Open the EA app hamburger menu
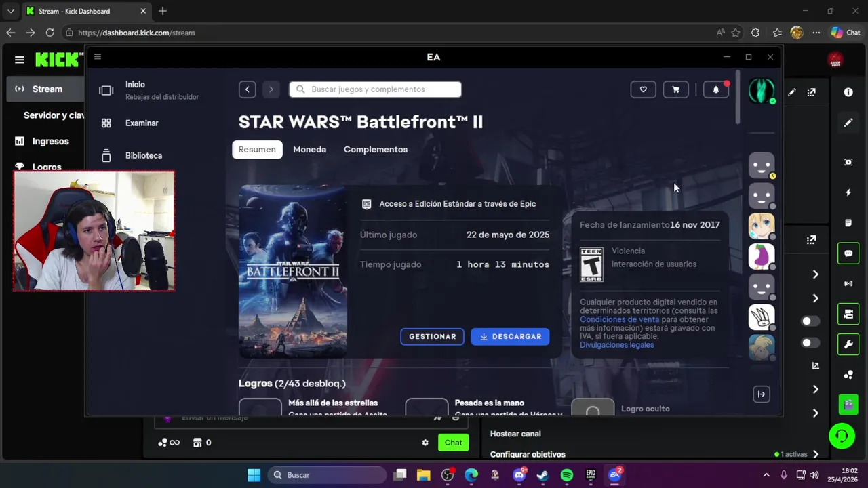This screenshot has height=488, width=868. pos(98,57)
